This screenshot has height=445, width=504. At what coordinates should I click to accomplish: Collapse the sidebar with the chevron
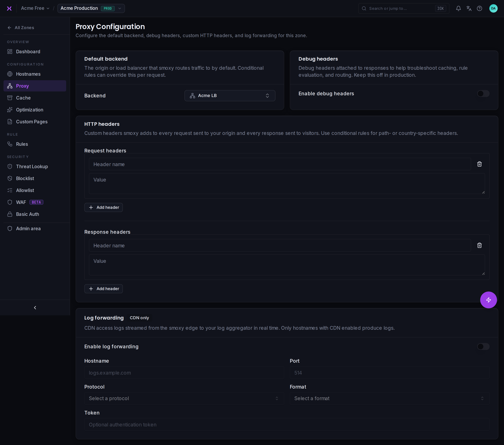(x=35, y=307)
